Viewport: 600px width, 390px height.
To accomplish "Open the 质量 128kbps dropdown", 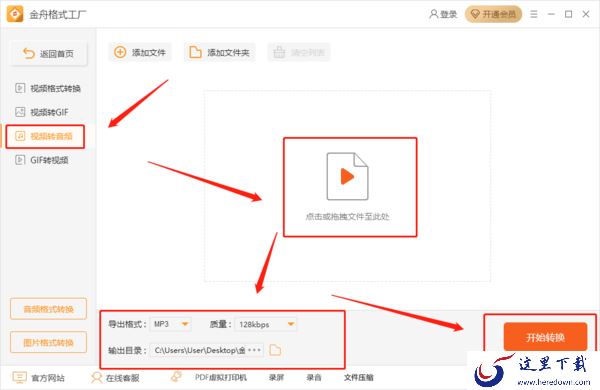I will click(266, 324).
